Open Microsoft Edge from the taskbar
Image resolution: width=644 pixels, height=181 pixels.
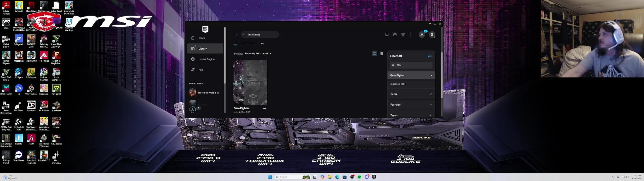point(337,177)
